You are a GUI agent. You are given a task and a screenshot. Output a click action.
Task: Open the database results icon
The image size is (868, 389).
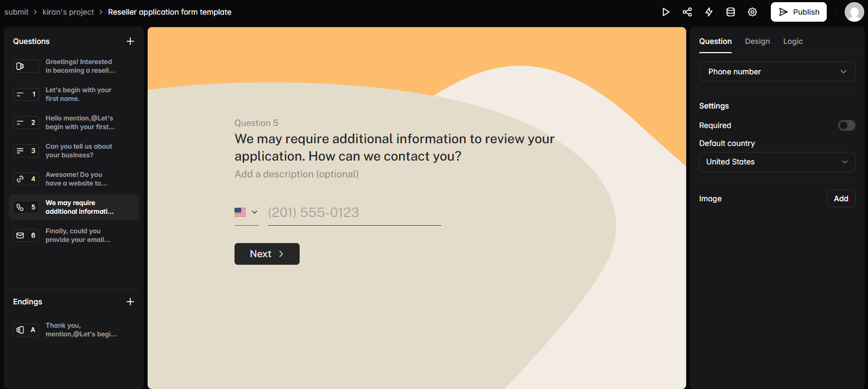pyautogui.click(x=731, y=12)
